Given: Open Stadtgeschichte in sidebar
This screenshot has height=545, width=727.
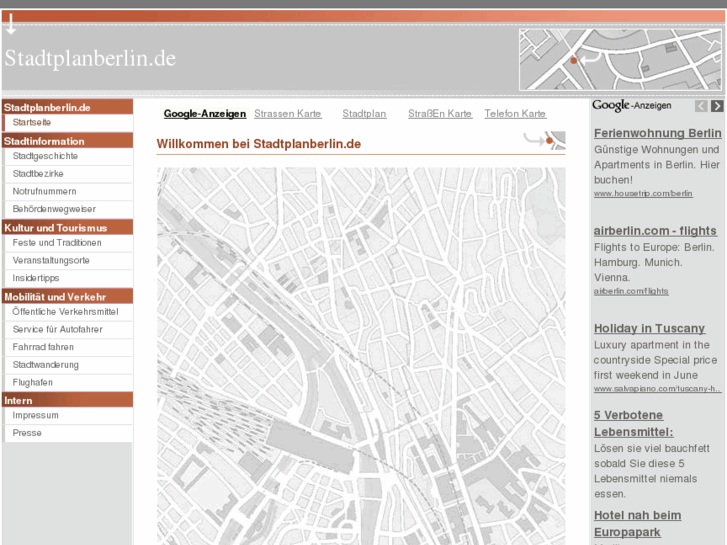Looking at the screenshot, I should [45, 156].
